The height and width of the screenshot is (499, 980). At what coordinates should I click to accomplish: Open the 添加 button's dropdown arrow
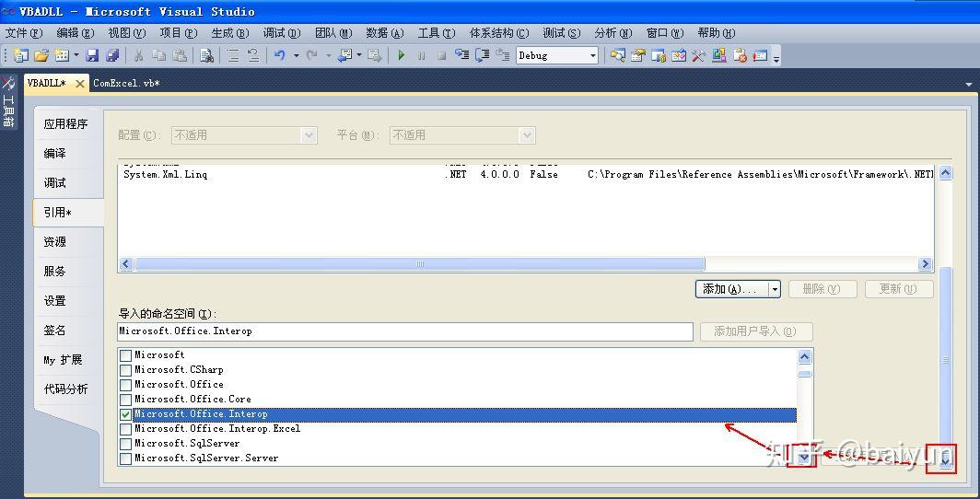775,289
